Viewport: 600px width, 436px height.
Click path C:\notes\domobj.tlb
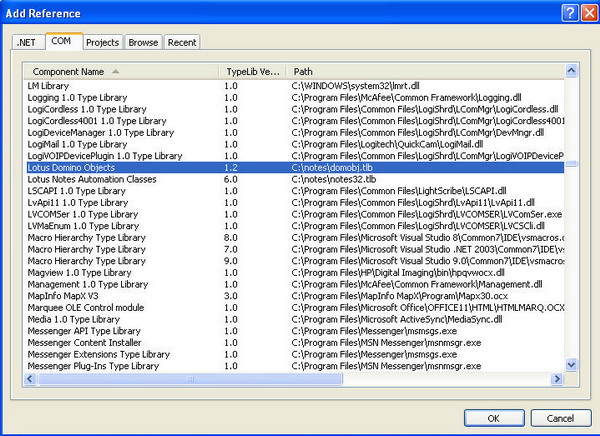[x=332, y=168]
